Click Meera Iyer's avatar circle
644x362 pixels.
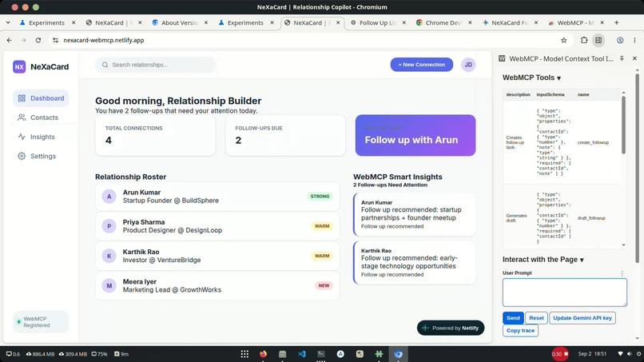(x=109, y=285)
